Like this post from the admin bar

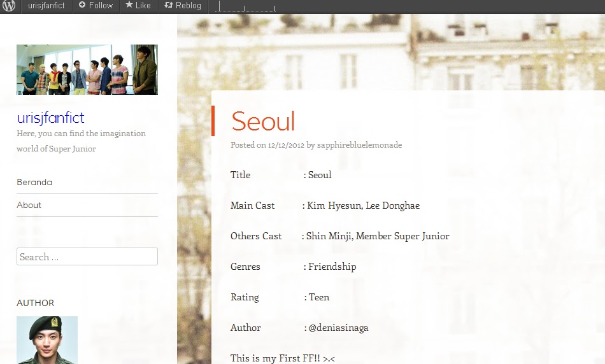point(138,6)
